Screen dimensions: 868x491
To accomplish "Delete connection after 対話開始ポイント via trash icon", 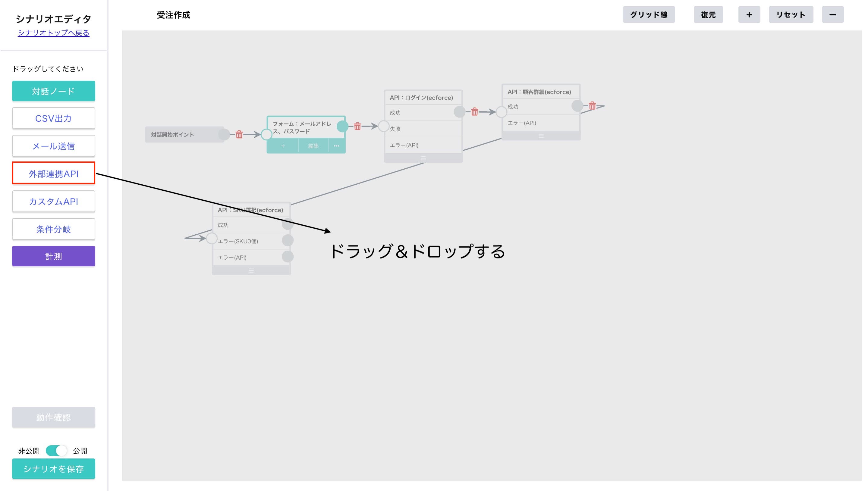I will tap(239, 135).
